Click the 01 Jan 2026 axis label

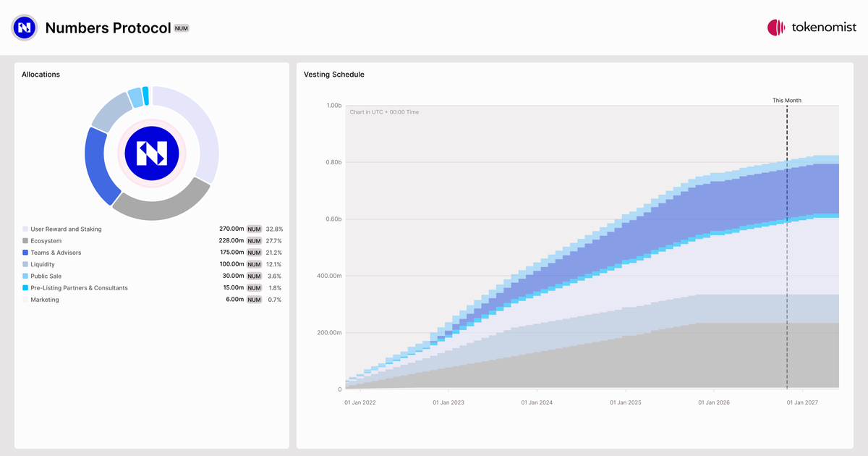(x=714, y=402)
